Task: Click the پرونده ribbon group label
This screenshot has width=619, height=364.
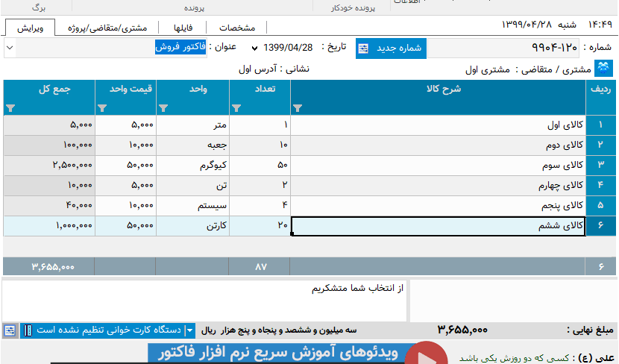Action: click(x=194, y=8)
